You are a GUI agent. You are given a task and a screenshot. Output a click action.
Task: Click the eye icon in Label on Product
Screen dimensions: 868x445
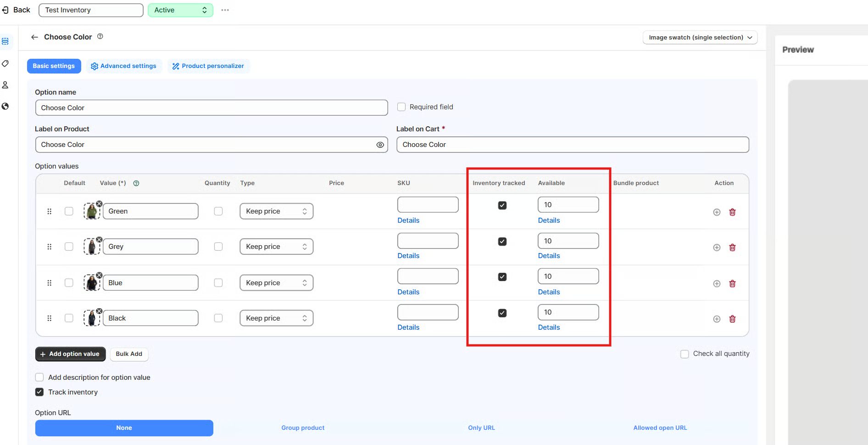click(x=380, y=145)
